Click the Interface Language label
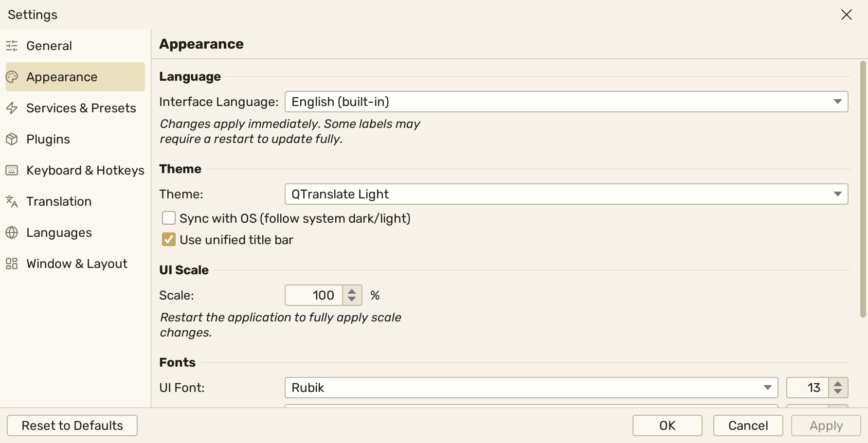The height and width of the screenshot is (443, 868). [x=218, y=102]
